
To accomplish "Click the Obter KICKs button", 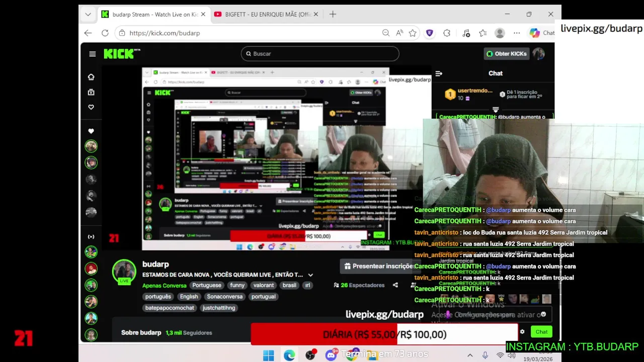I will (506, 54).
